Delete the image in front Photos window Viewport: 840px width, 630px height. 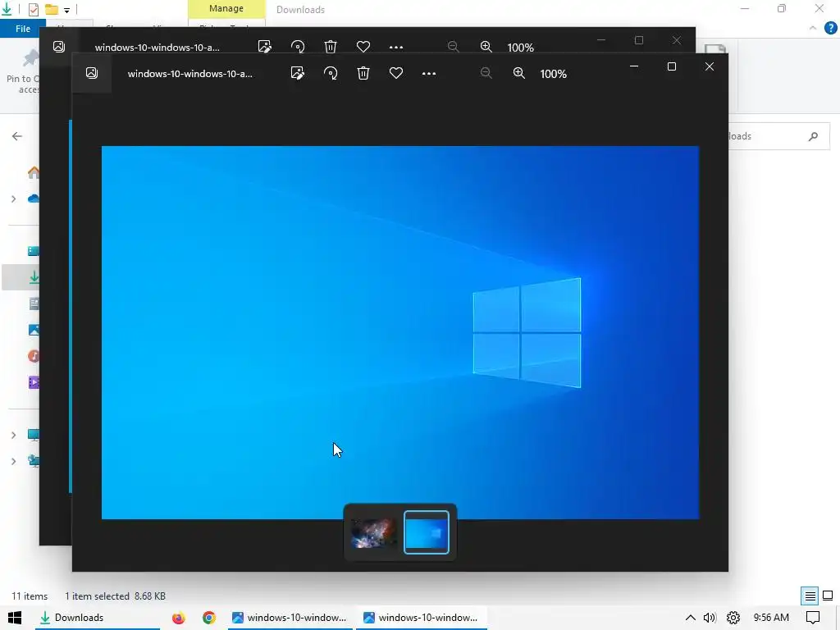[x=363, y=73]
